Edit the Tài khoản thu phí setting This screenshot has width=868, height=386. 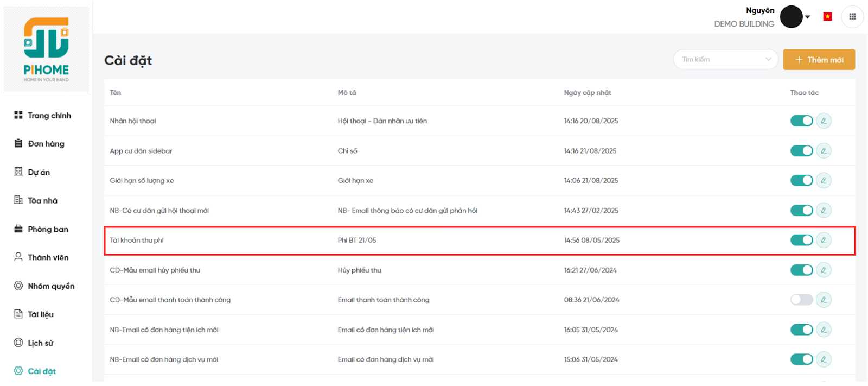pyautogui.click(x=823, y=240)
